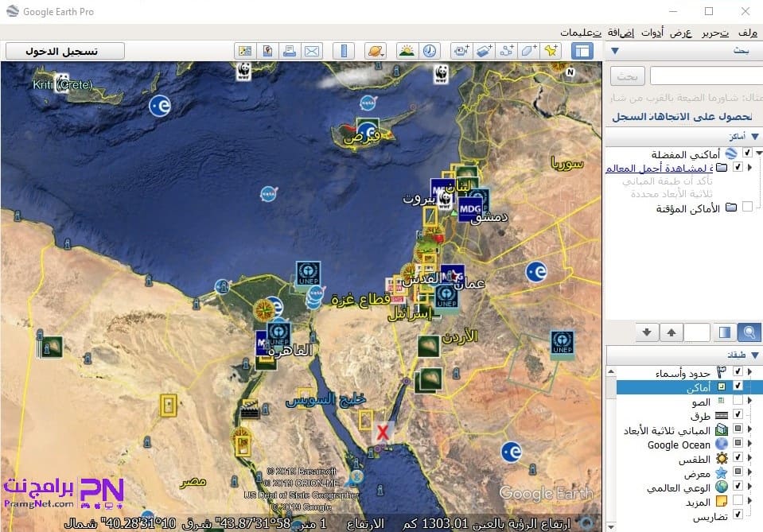
Task: Expand the حدود وأسماء layer tree
Action: [749, 371]
